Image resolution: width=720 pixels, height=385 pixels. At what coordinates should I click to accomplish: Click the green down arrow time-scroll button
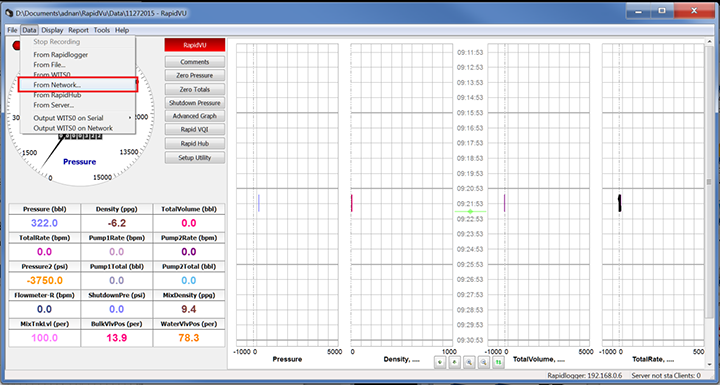440,362
